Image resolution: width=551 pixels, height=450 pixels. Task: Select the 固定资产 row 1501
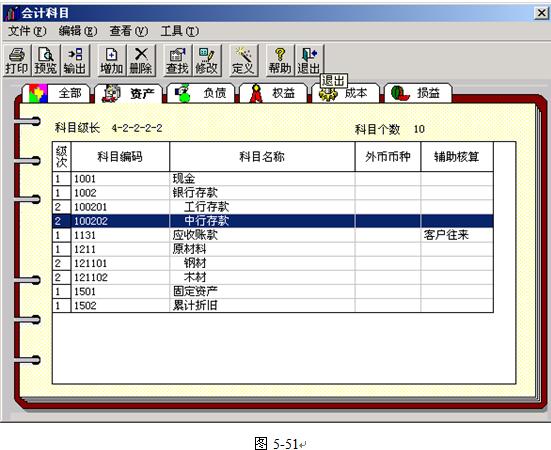coord(273,291)
